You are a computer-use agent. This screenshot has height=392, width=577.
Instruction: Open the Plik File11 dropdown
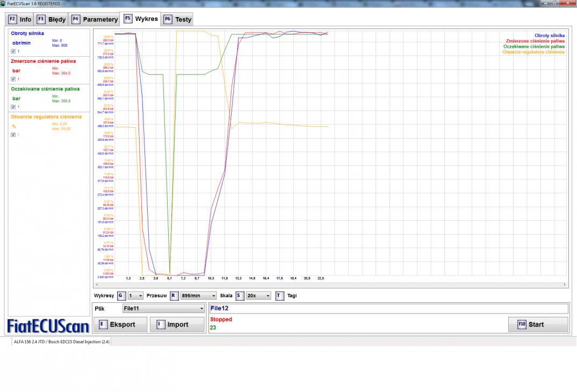click(x=163, y=309)
